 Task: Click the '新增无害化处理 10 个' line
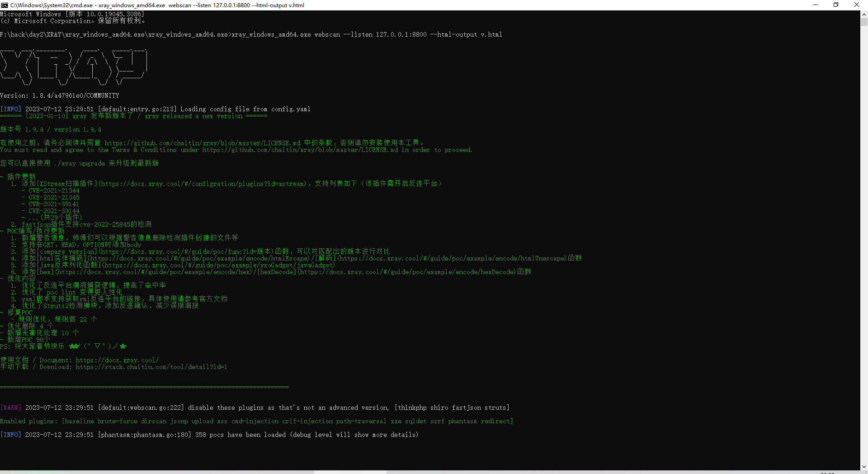pos(40,333)
